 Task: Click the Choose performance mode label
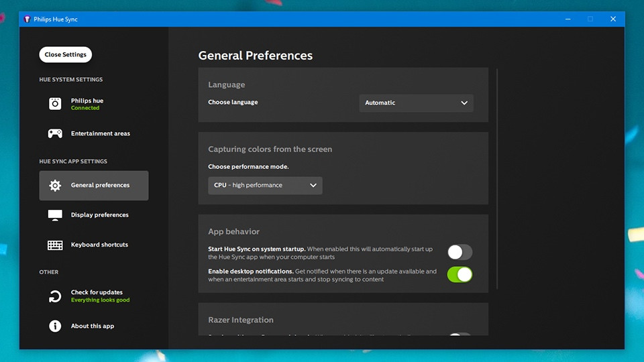[248, 167]
